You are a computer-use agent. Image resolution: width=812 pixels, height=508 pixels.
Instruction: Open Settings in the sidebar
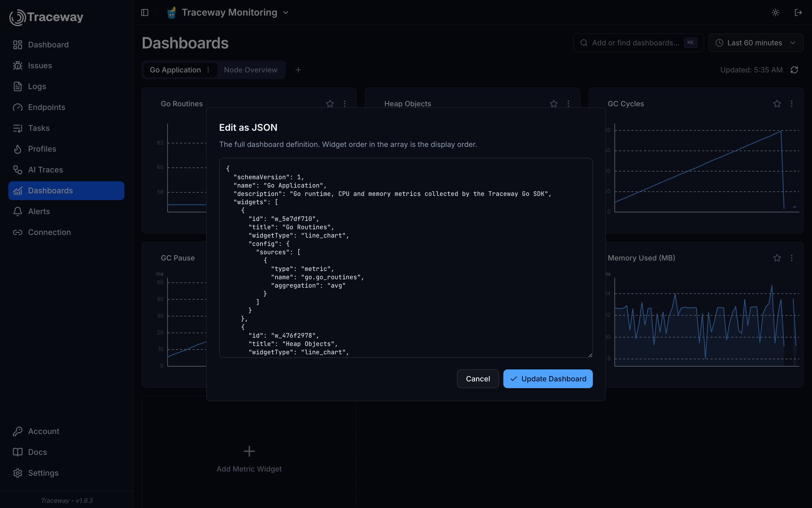pos(66,473)
